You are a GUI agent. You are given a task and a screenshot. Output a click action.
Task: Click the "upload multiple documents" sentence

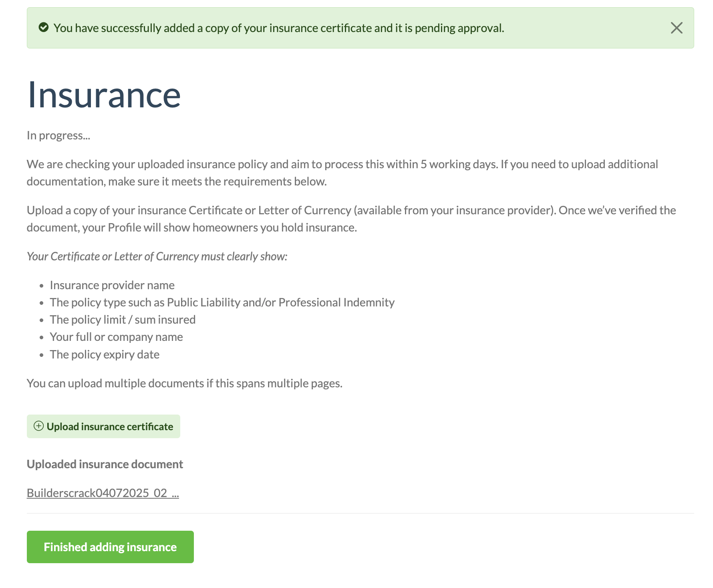point(184,383)
